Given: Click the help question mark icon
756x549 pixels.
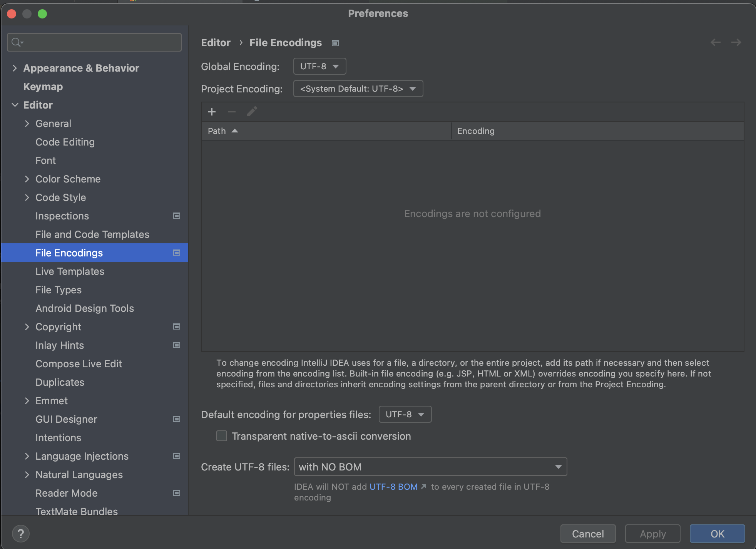Looking at the screenshot, I should click(x=21, y=534).
